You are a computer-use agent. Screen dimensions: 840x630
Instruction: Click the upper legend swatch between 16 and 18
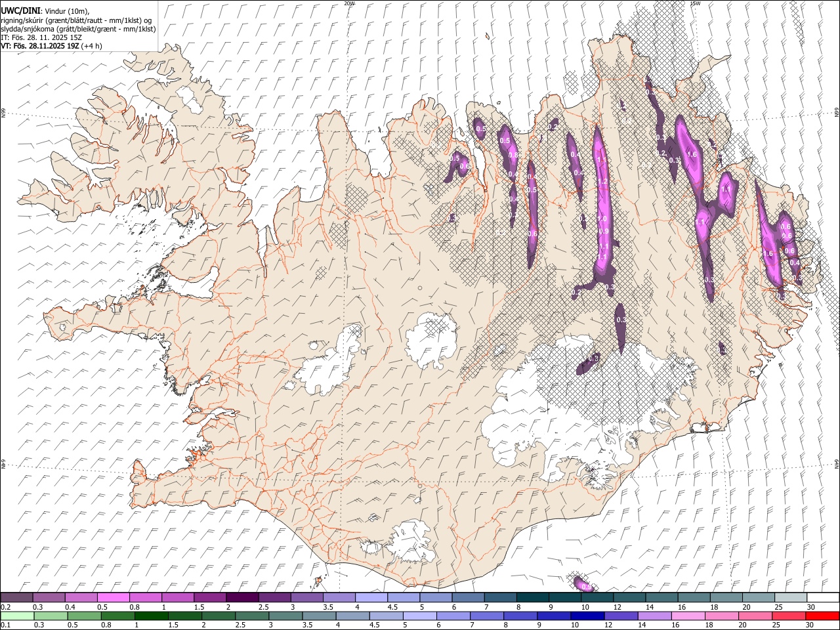tap(694, 598)
